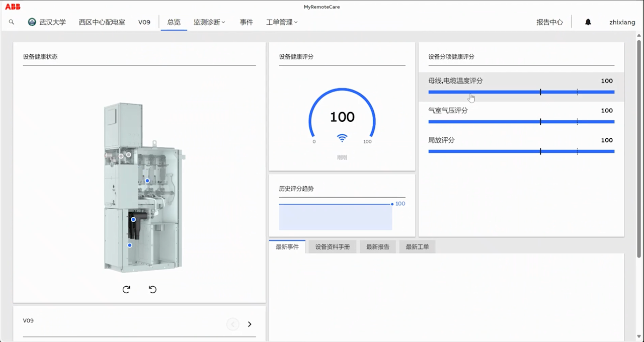Image resolution: width=644 pixels, height=342 pixels.
Task: Click the zhixiang account name
Action: (622, 22)
